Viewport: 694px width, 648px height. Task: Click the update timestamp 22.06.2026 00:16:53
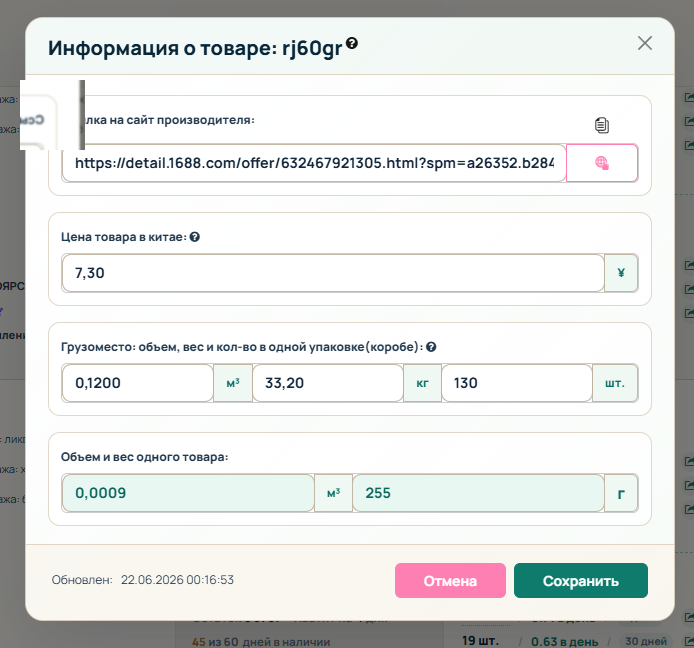pos(177,580)
